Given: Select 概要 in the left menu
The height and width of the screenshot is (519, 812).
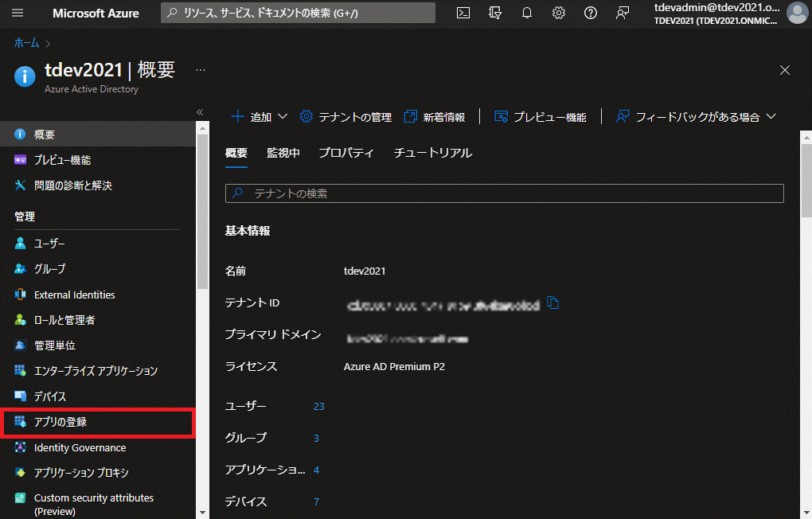Looking at the screenshot, I should tap(98, 135).
